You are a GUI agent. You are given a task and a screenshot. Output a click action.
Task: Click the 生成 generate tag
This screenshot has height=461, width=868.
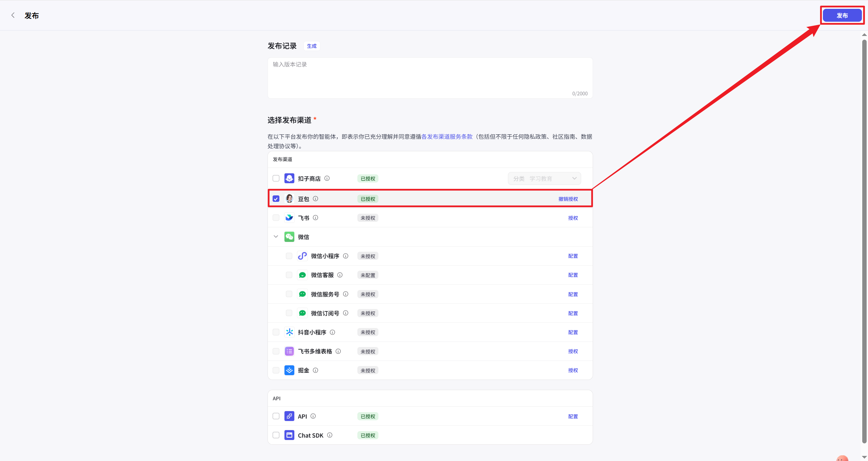tap(311, 46)
